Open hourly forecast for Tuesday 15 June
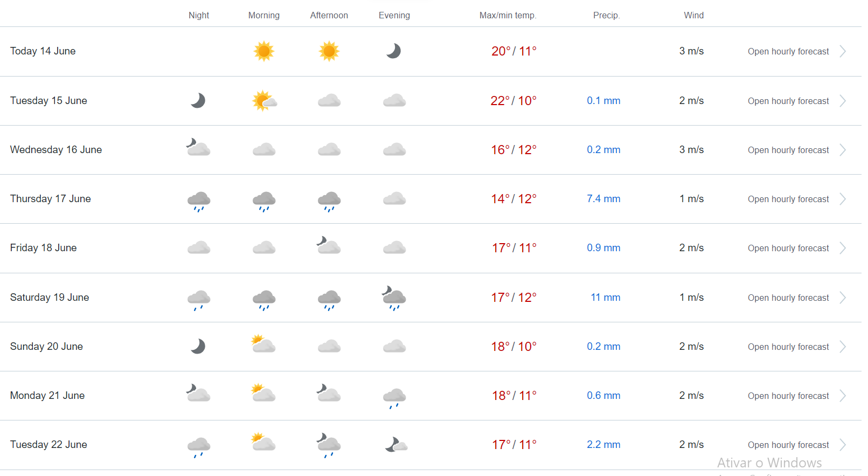868x476 pixels. coord(788,101)
